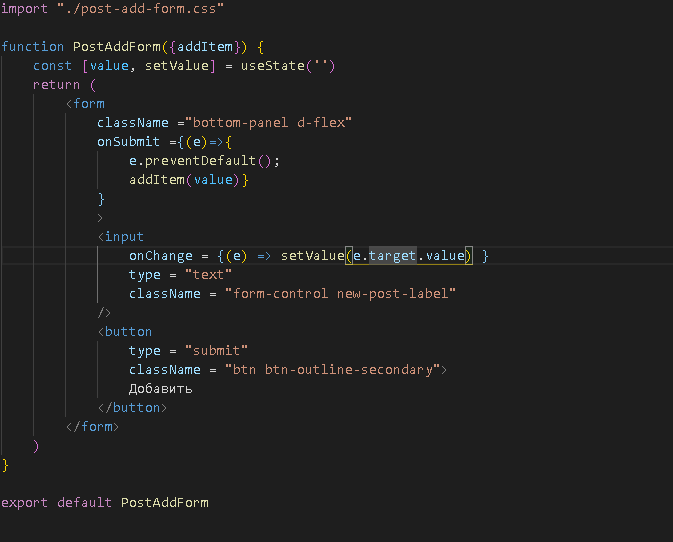This screenshot has height=542, width=673.
Task: Click the highlighted target word in e.target.value
Action: tap(392, 256)
